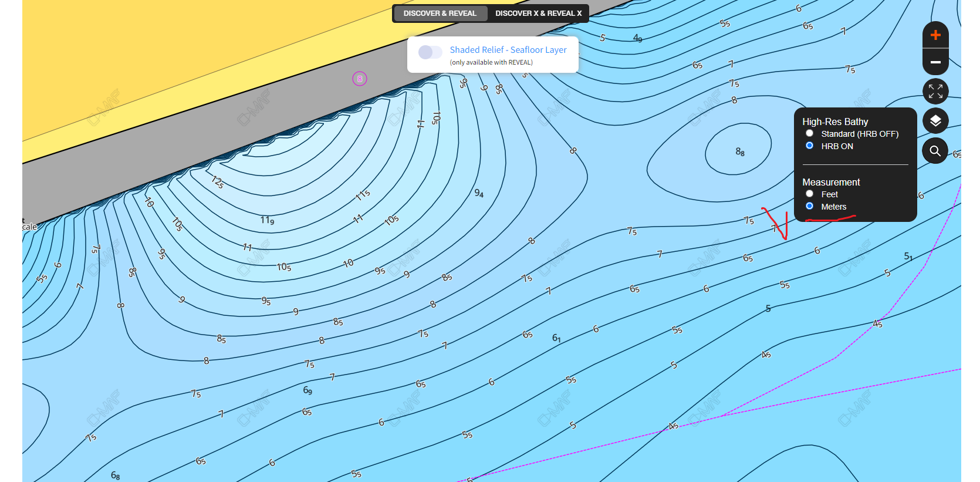Click the Shaded Relief - Seafloor Layer label
Viewport: 980px width, 482px height.
pyautogui.click(x=508, y=50)
